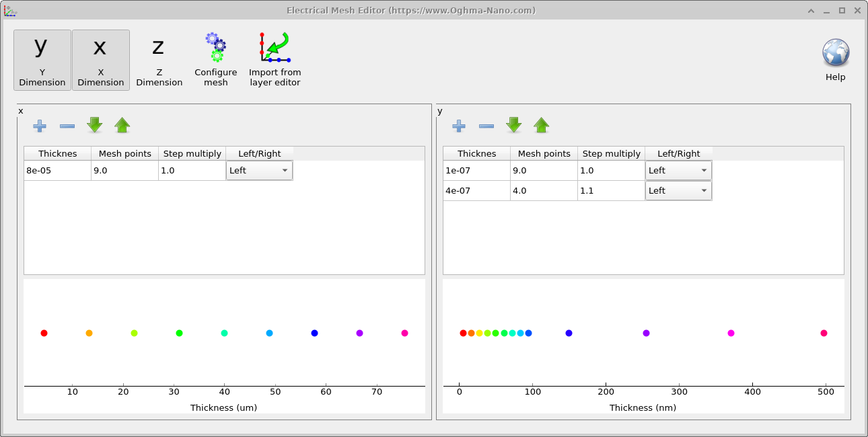Click the minus icon in the x panel

pyautogui.click(x=67, y=126)
